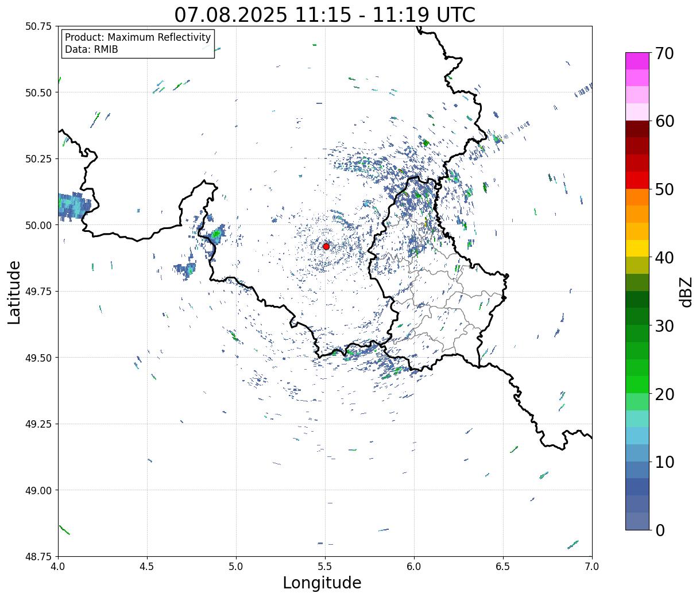Screen dimensions: 700x597
Task: Click the latitude tick label 50.75
Action: point(38,26)
